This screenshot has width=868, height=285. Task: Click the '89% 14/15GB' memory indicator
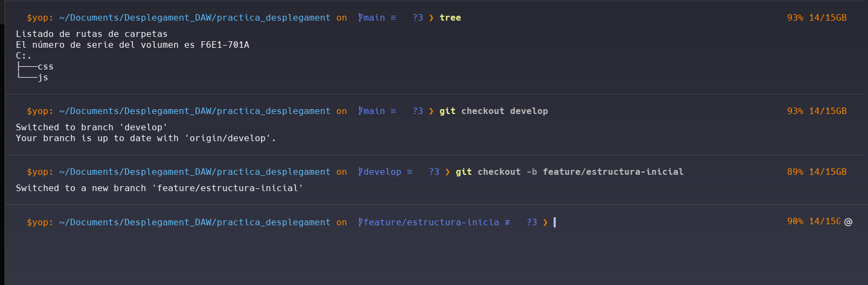click(816, 172)
